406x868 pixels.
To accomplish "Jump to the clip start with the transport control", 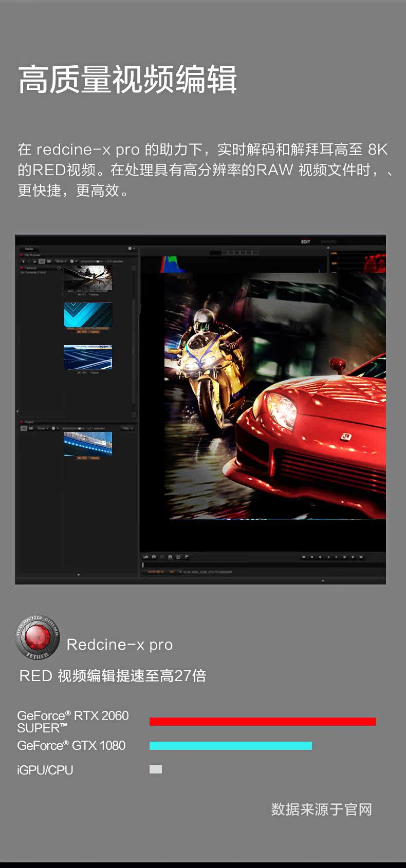I will (x=304, y=557).
